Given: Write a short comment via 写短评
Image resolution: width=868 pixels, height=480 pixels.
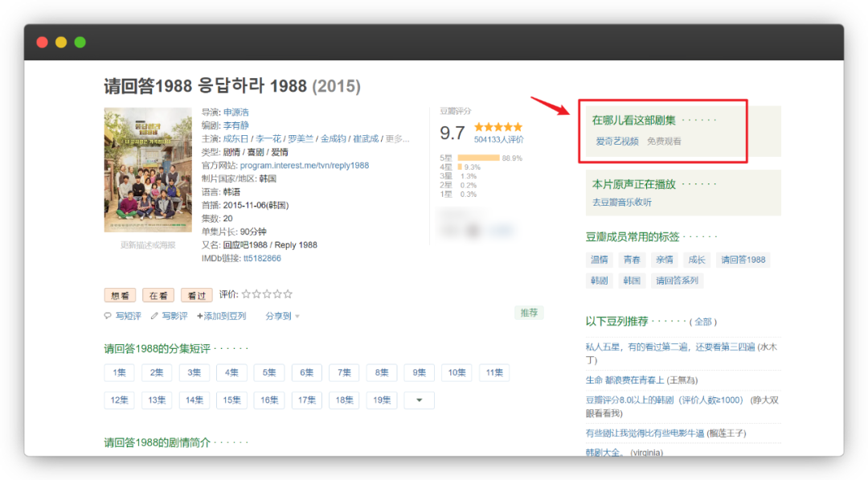Looking at the screenshot, I should [x=128, y=315].
